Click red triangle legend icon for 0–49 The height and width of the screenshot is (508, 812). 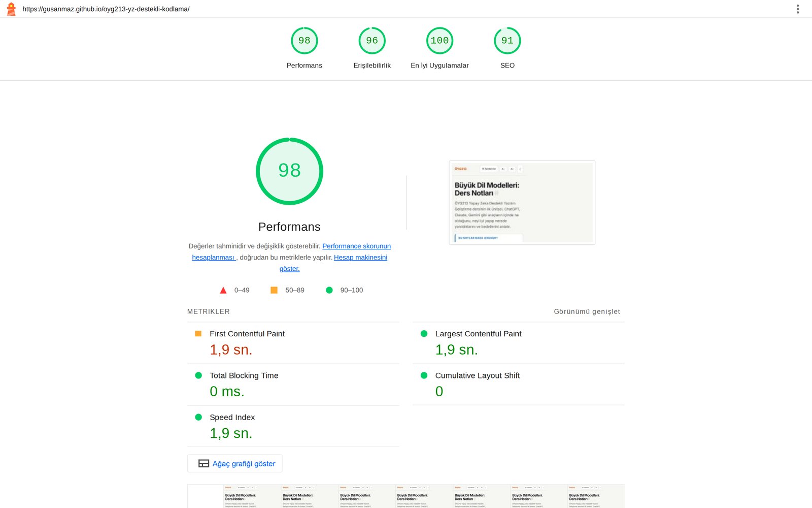[223, 290]
